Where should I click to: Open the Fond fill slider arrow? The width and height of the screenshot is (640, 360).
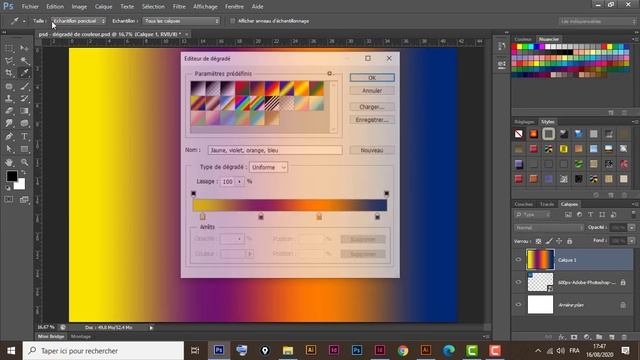[631, 241]
